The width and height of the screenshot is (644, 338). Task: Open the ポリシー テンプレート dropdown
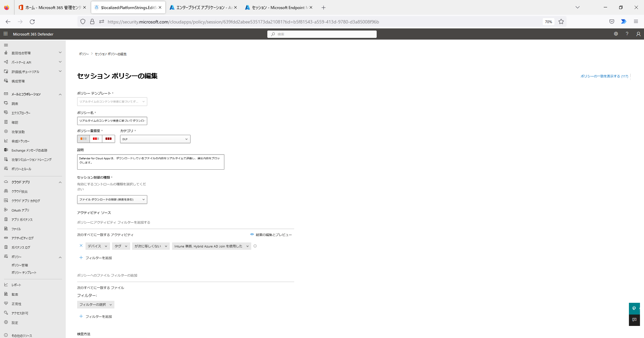[x=112, y=102]
